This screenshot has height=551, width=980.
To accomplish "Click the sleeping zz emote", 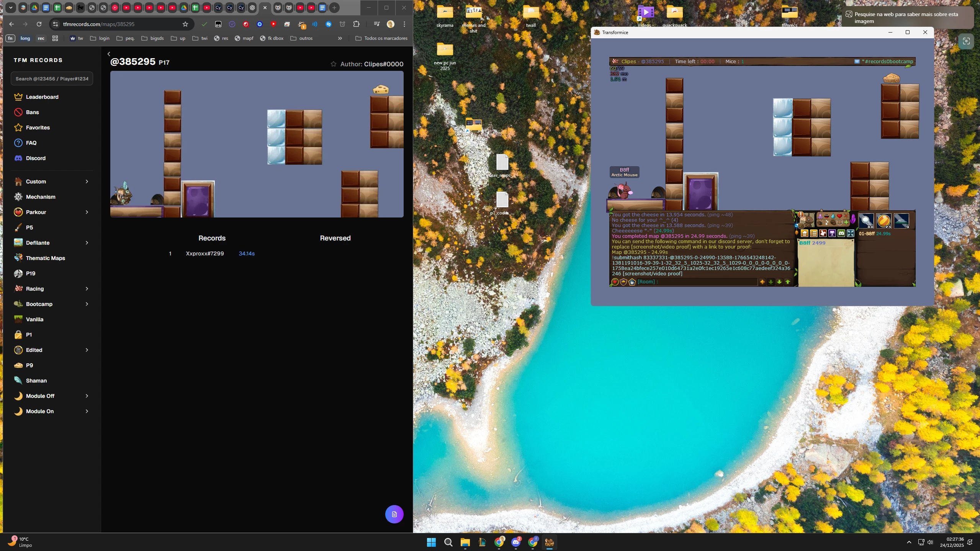I will pos(827,223).
